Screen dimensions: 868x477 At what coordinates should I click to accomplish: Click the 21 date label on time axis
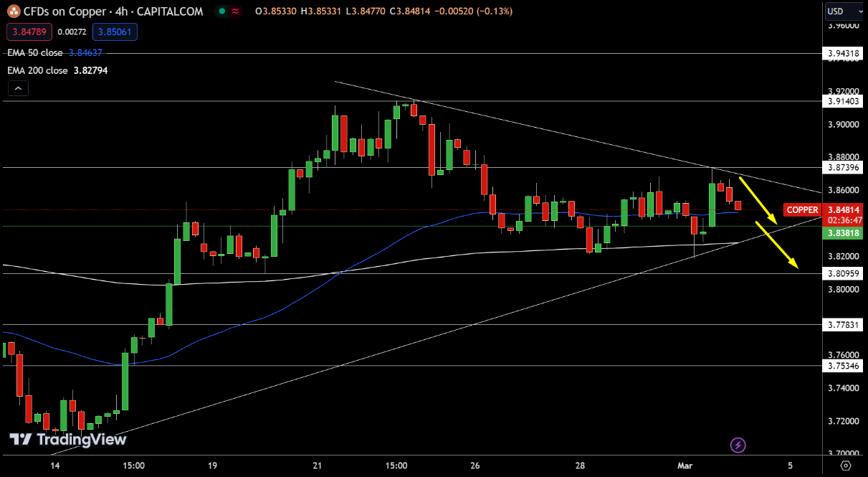tap(317, 466)
